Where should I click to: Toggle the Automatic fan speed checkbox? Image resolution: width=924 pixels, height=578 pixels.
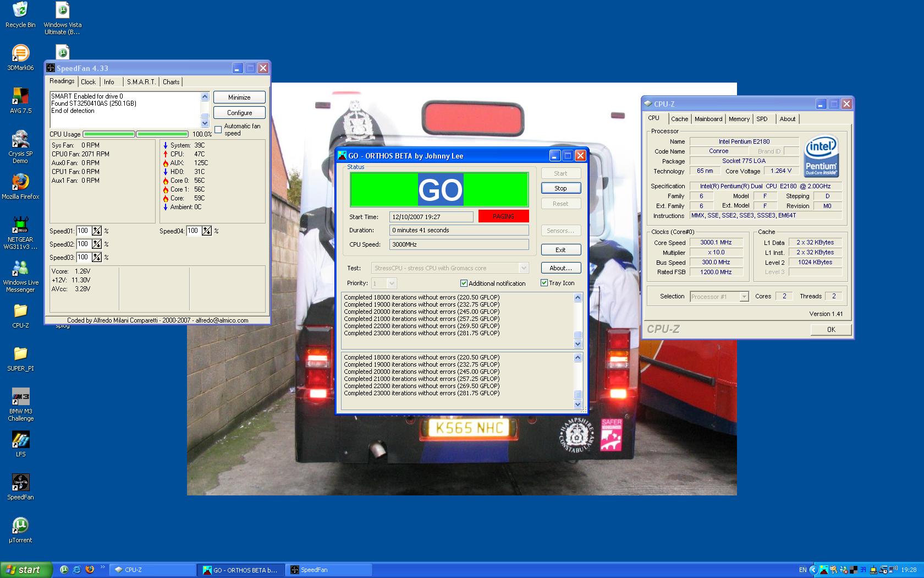(218, 130)
